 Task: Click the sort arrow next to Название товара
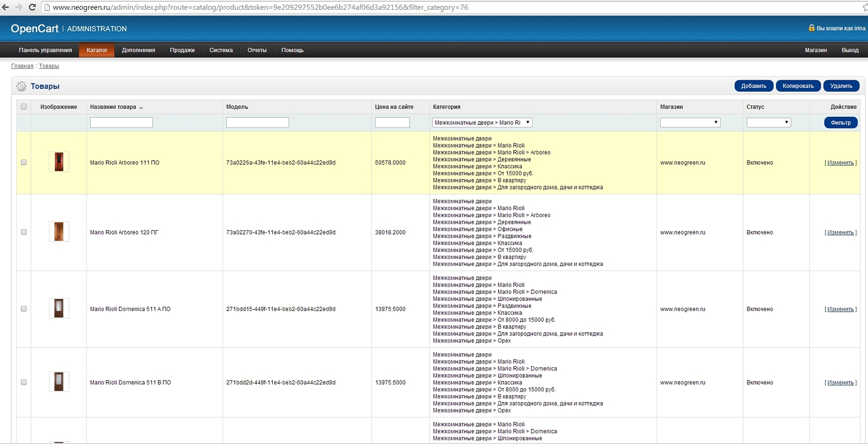pyautogui.click(x=141, y=107)
